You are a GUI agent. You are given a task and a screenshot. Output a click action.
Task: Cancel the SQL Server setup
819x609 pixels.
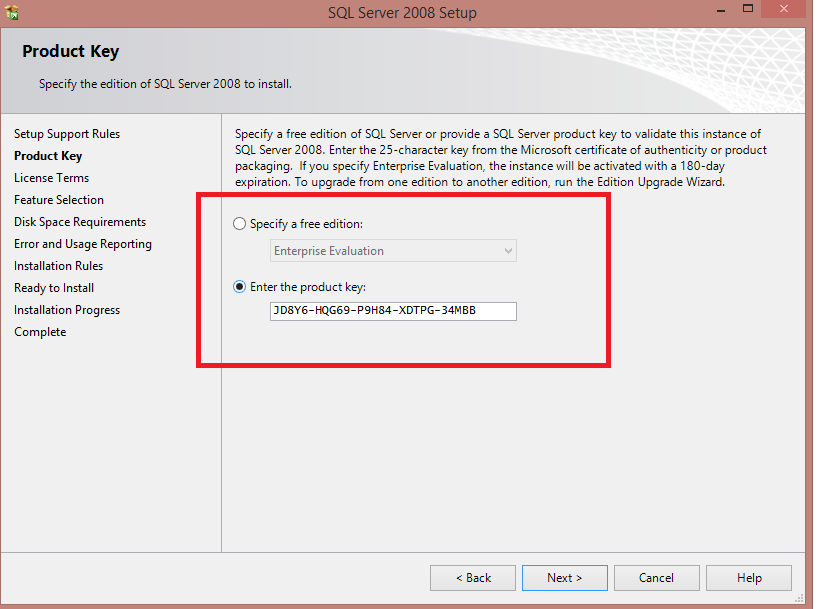(657, 578)
